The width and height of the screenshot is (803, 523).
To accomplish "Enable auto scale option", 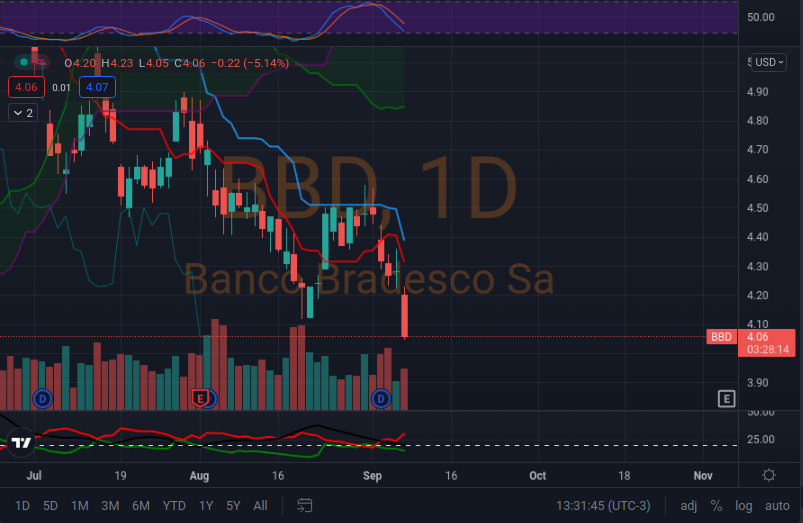I will coord(776,505).
